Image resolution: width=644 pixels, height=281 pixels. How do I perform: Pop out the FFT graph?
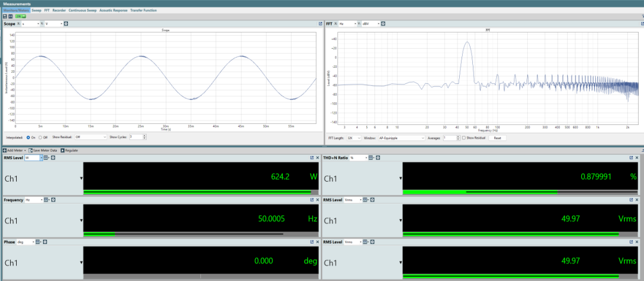coord(642,24)
